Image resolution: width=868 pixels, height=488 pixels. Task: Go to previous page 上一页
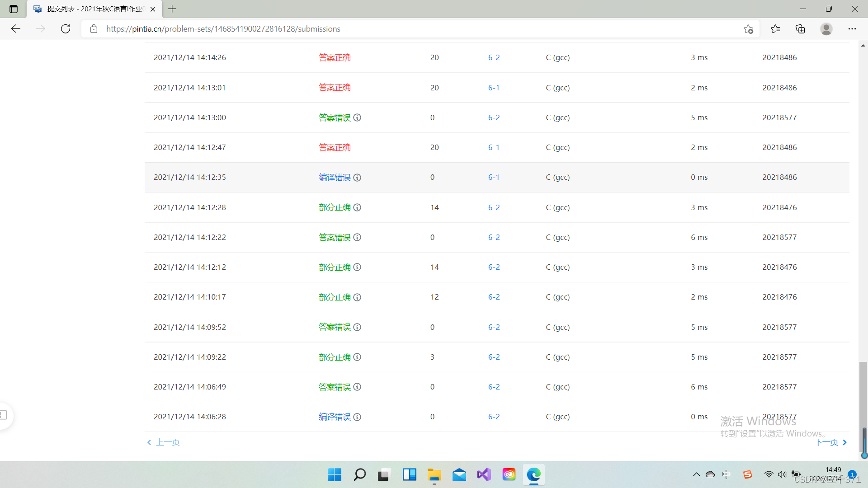164,442
